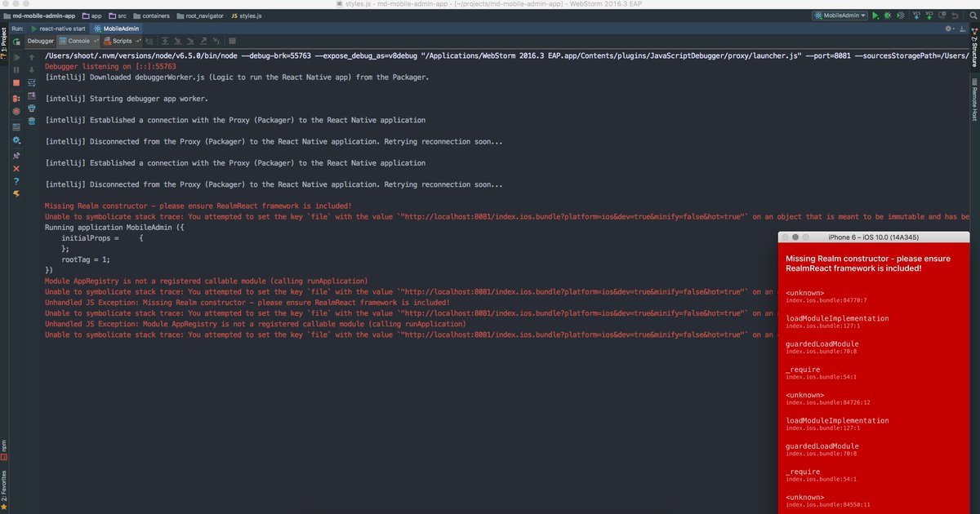The height and width of the screenshot is (514, 980).
Task: Open Help with blue question mark icon
Action: point(16,180)
